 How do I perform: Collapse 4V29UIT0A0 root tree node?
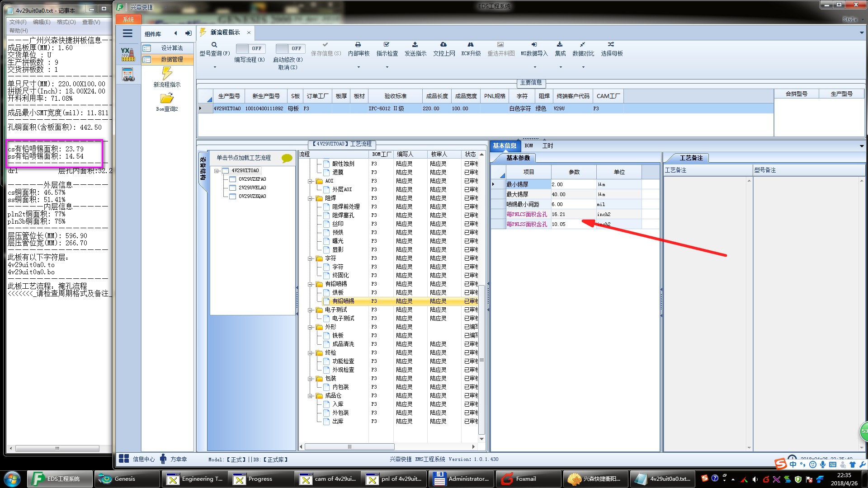(x=217, y=171)
